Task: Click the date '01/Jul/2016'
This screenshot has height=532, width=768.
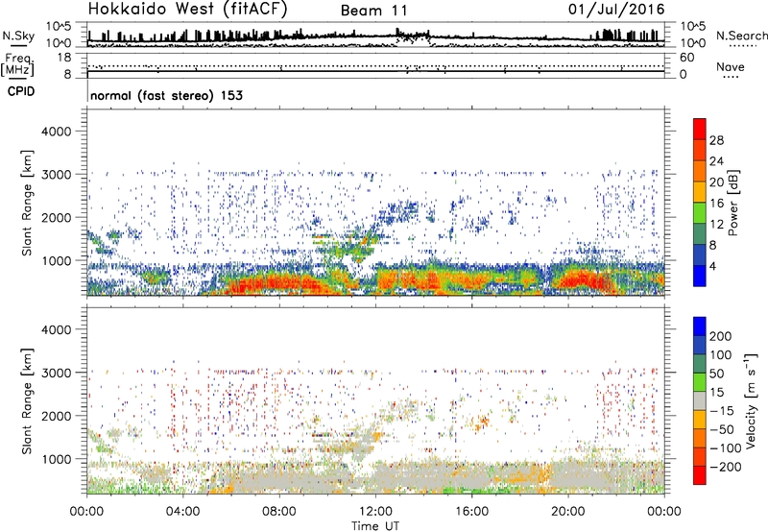Action: [616, 10]
